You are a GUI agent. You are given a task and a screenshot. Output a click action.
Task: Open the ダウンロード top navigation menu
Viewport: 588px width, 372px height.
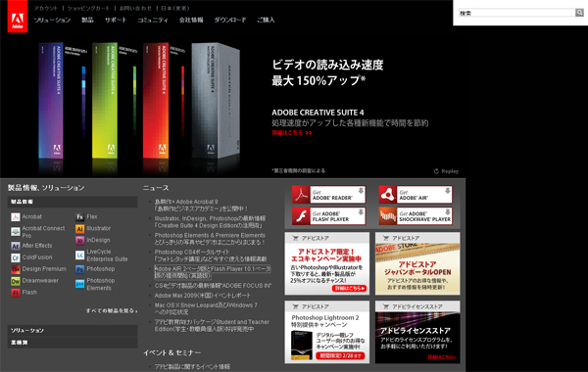coord(230,20)
